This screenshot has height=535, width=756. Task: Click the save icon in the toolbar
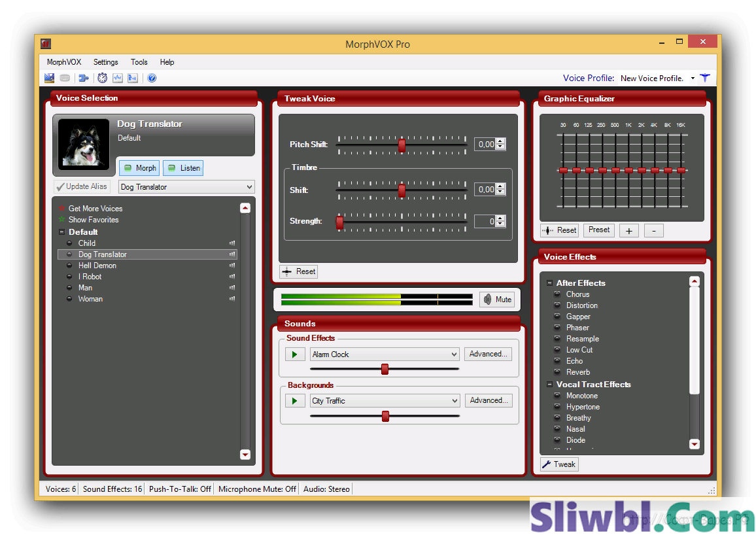49,78
